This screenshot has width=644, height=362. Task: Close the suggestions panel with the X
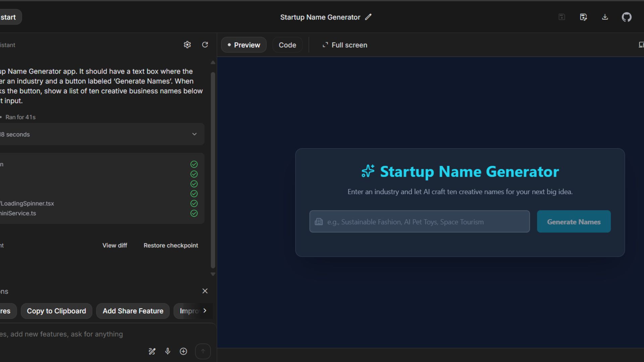click(x=205, y=291)
